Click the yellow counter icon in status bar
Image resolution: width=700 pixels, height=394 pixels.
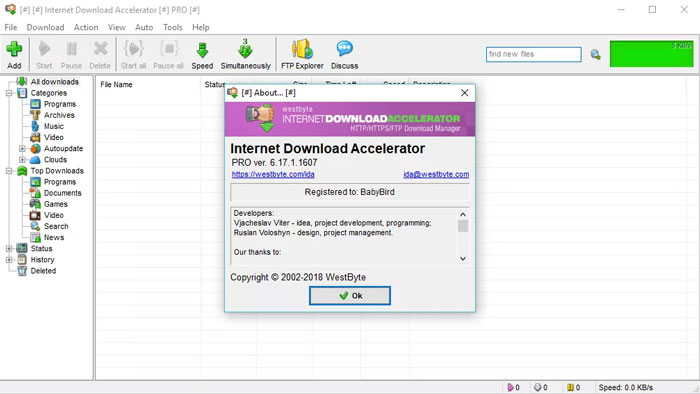tap(570, 387)
